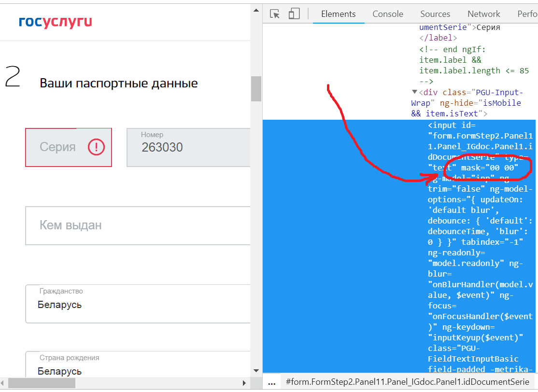Collapse the PGU-Input-Wrap div node
This screenshot has width=538, height=392.
[x=414, y=92]
